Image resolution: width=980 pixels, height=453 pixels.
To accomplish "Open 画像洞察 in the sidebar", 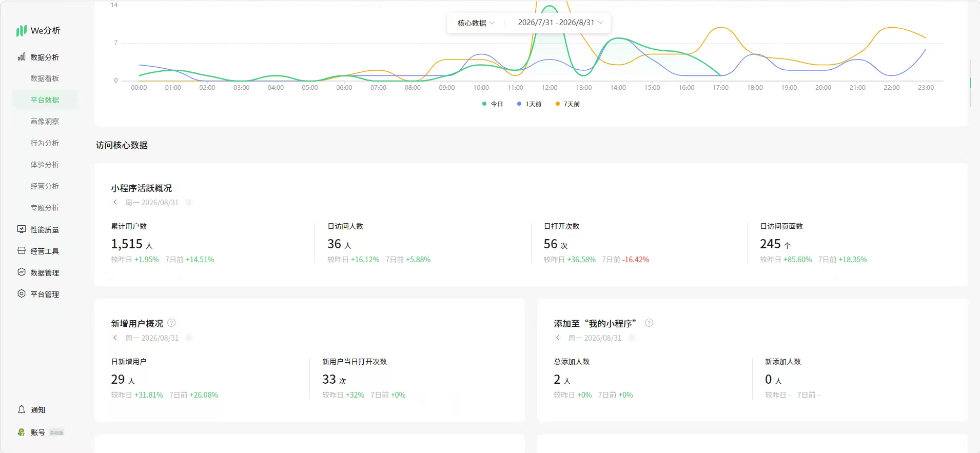I will (x=45, y=122).
